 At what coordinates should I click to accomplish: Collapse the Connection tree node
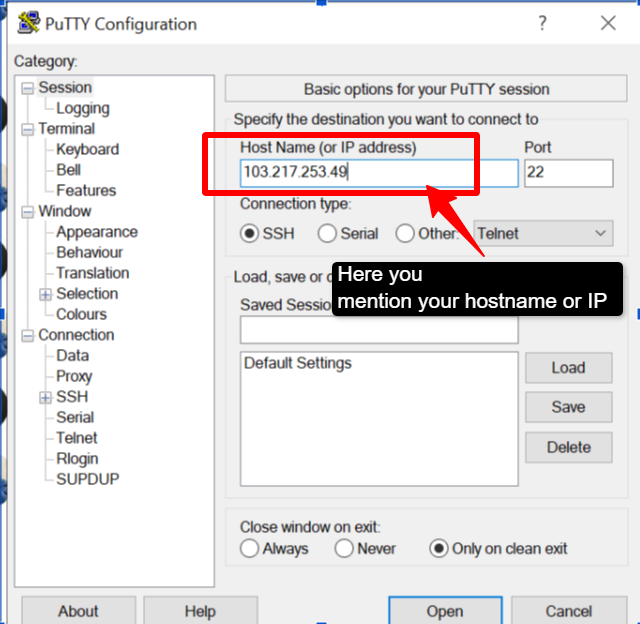coord(27,336)
